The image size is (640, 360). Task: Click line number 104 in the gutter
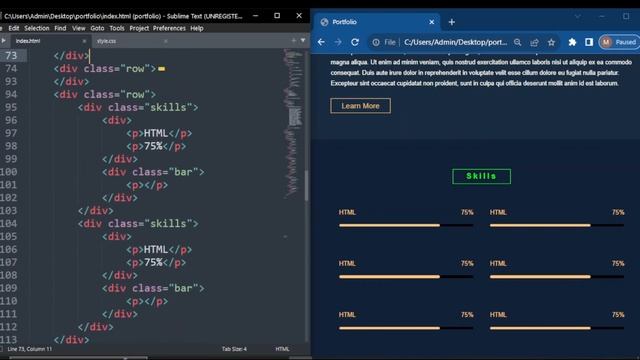coord(9,224)
